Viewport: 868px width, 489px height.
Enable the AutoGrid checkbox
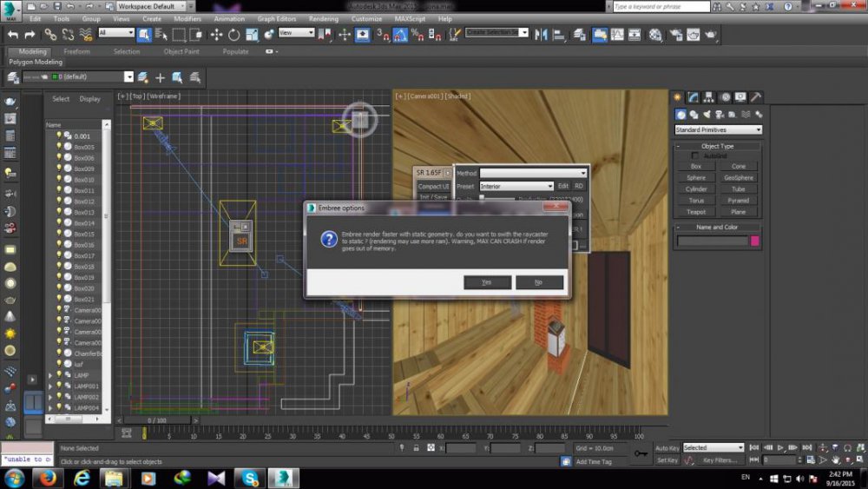695,155
